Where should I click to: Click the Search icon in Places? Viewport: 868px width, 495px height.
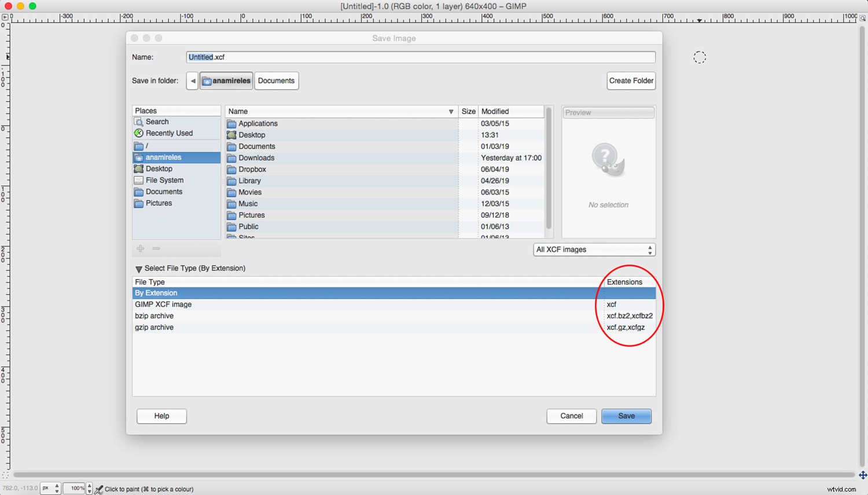coord(139,122)
